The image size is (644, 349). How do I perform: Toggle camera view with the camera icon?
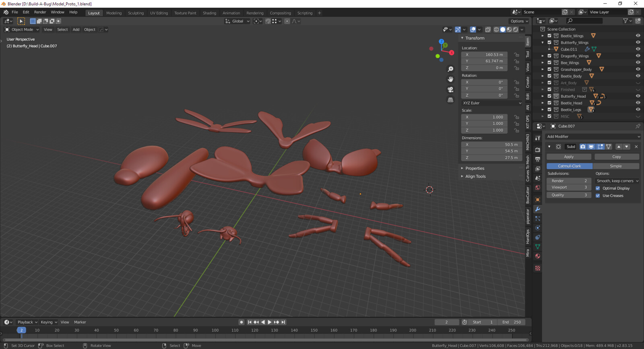[450, 89]
